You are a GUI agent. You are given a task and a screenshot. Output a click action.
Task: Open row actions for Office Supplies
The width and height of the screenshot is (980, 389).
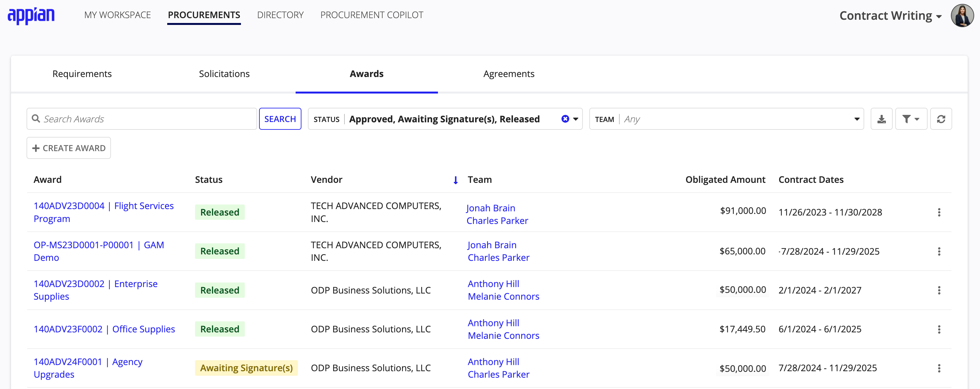tap(939, 329)
